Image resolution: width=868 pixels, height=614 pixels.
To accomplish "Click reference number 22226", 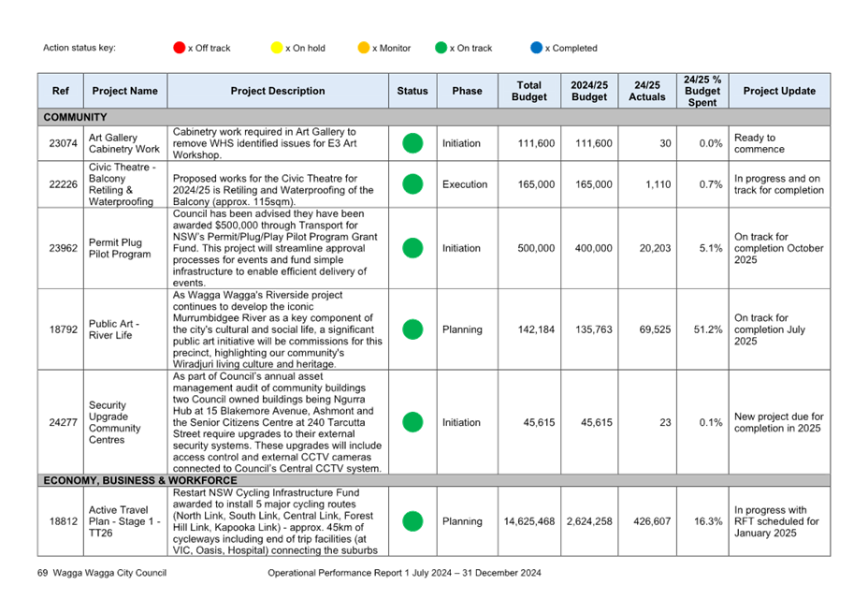I will pyautogui.click(x=63, y=184).
